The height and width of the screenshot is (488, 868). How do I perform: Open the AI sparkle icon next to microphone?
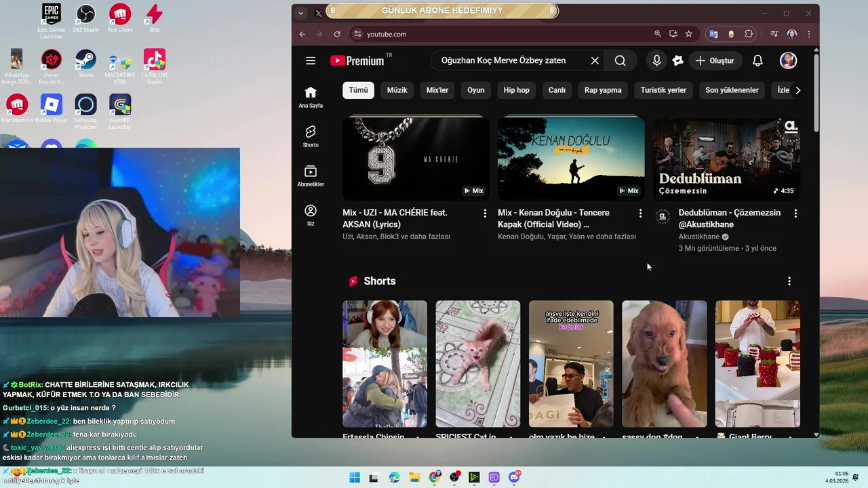point(677,60)
